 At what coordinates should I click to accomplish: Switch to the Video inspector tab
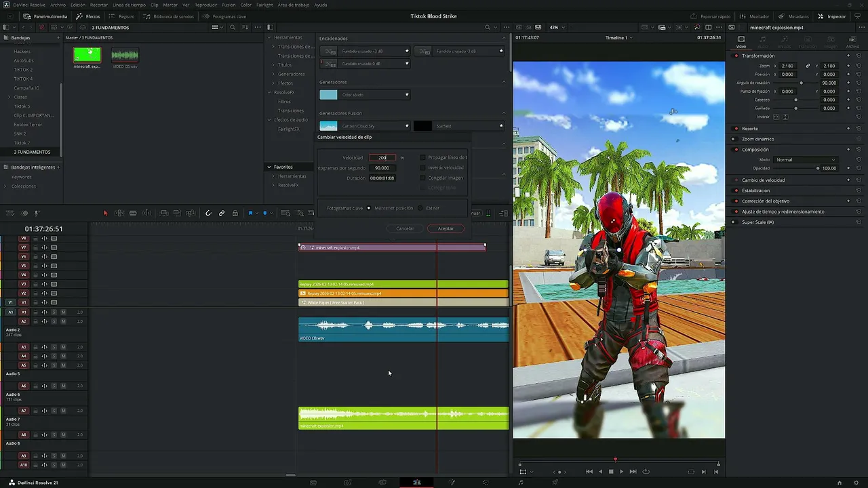(741, 42)
